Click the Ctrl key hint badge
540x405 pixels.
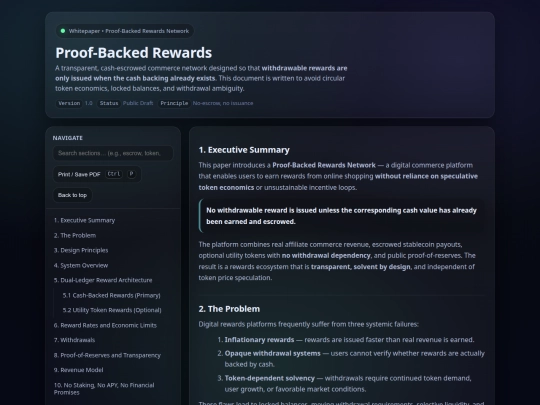pos(113,174)
